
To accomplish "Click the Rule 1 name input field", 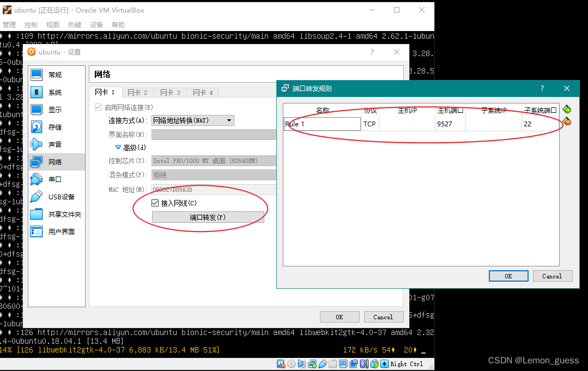I will [322, 124].
